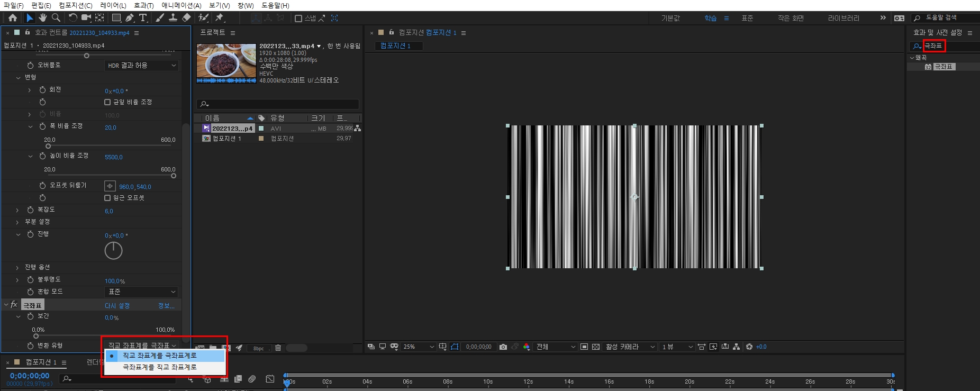Image resolution: width=980 pixels, height=391 pixels.
Task: Enable the 균일 비율 조정 checkbox
Action: (107, 102)
